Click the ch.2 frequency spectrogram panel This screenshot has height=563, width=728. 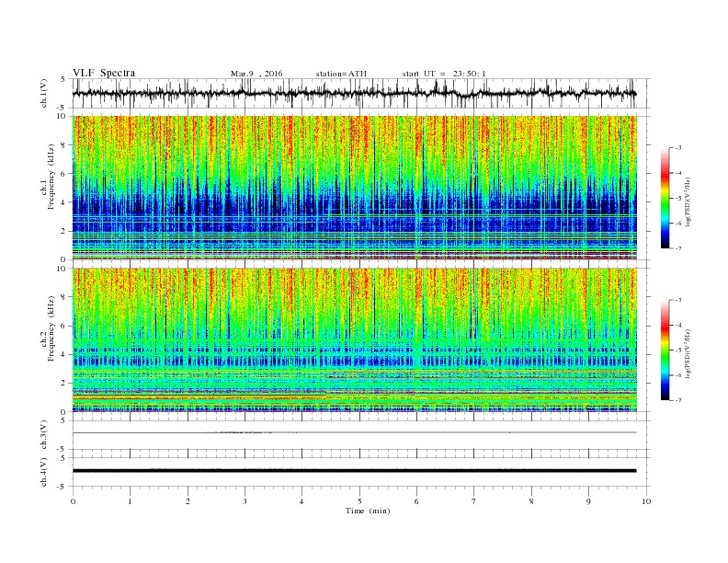click(355, 340)
